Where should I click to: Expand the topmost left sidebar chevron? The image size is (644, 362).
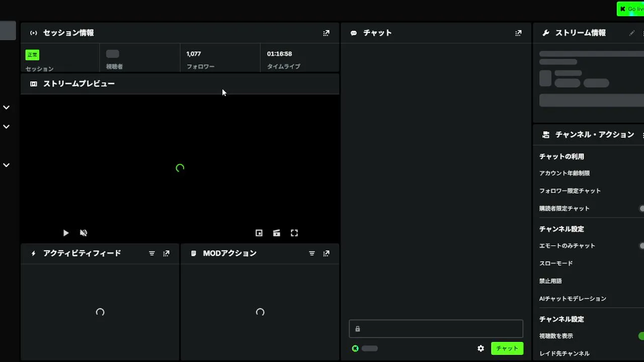tap(7, 107)
